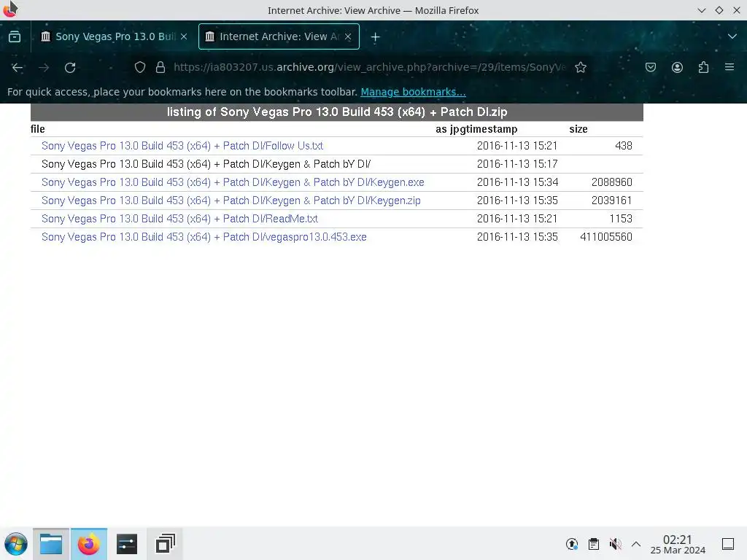
Task: Open the start menu launcher
Action: pos(16,544)
